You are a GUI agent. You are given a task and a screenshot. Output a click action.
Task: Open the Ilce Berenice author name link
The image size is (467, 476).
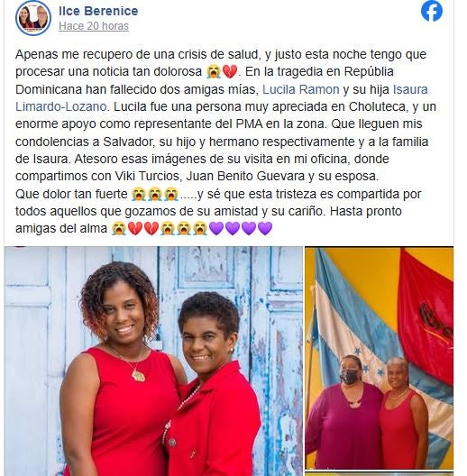point(98,11)
